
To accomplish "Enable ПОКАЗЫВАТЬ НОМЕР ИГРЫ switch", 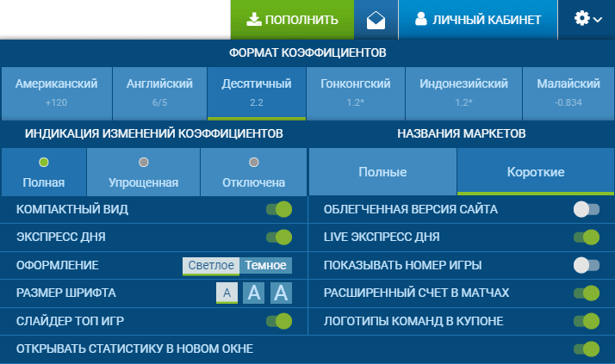I will (x=587, y=265).
